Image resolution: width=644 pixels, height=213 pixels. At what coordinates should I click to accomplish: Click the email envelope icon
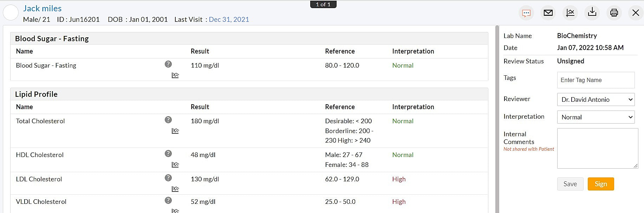548,13
